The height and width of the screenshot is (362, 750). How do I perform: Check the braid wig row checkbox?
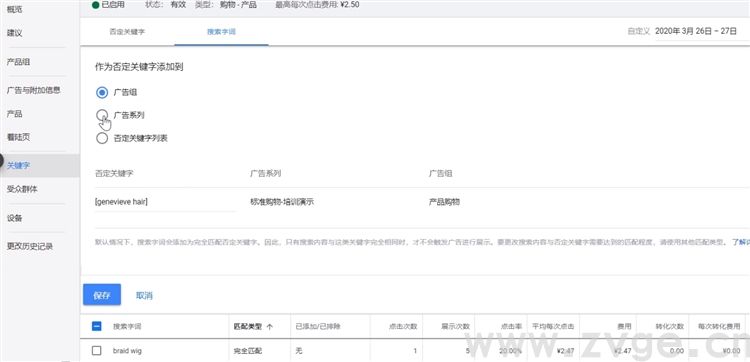point(96,351)
